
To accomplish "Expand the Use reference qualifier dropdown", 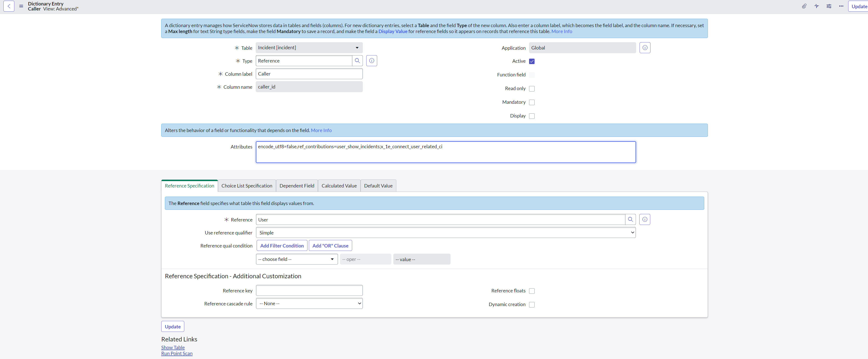I will pos(446,232).
